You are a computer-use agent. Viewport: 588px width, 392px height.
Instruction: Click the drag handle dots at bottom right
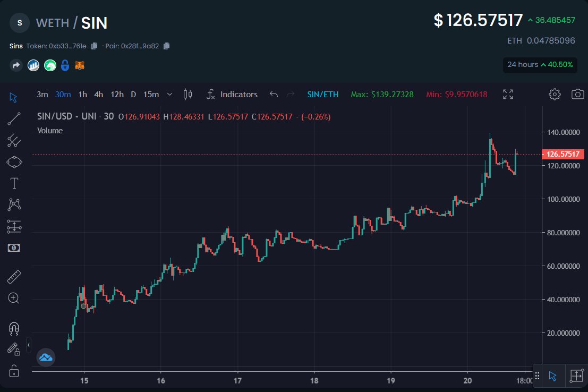538,376
